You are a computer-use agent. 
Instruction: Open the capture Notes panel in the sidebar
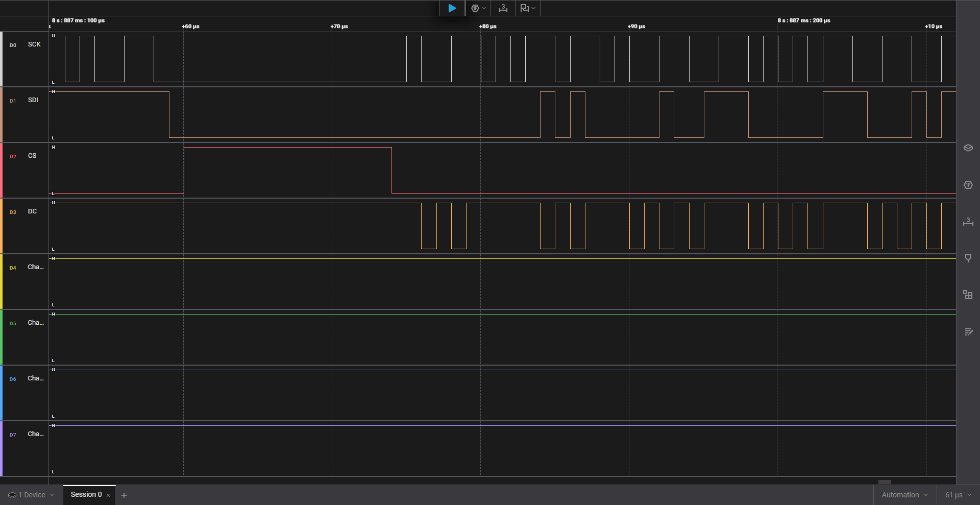pyautogui.click(x=968, y=332)
